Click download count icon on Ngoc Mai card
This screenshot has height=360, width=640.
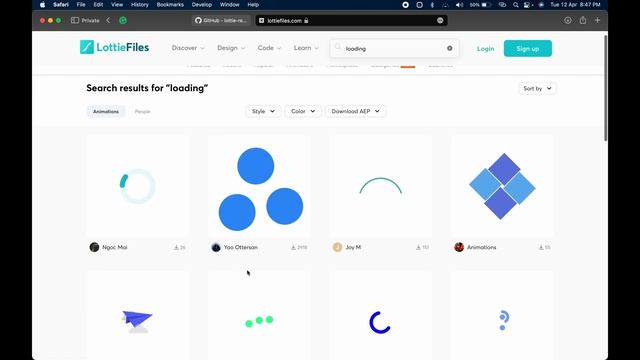pos(176,247)
